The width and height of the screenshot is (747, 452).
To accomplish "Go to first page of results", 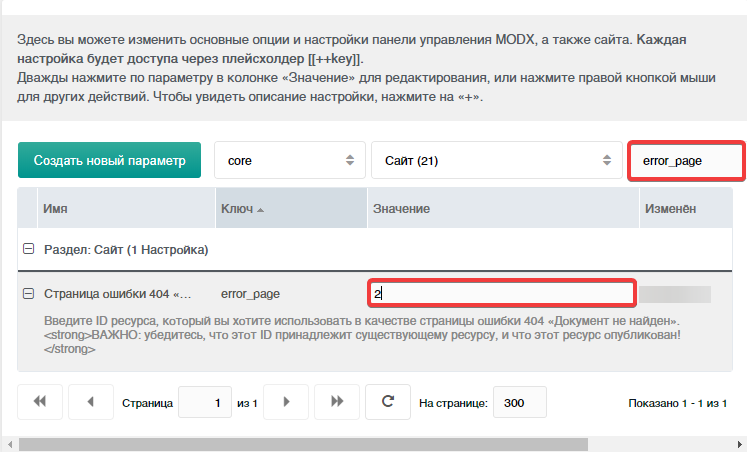I will [x=40, y=402].
